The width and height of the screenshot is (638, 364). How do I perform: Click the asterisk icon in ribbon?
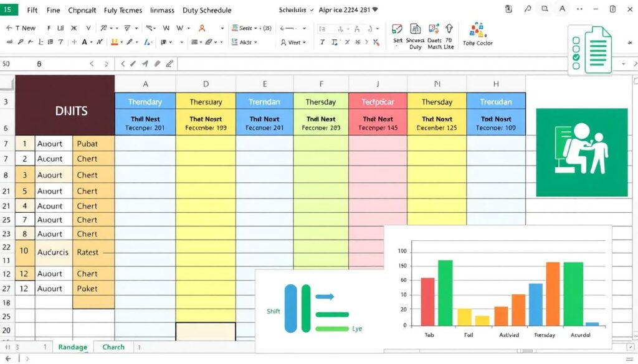(x=357, y=42)
